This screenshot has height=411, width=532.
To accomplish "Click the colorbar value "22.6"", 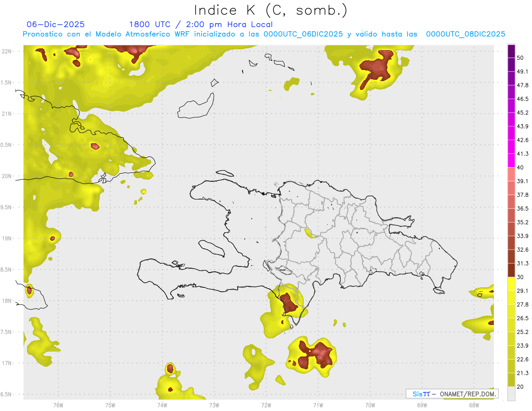I will pos(523,359).
